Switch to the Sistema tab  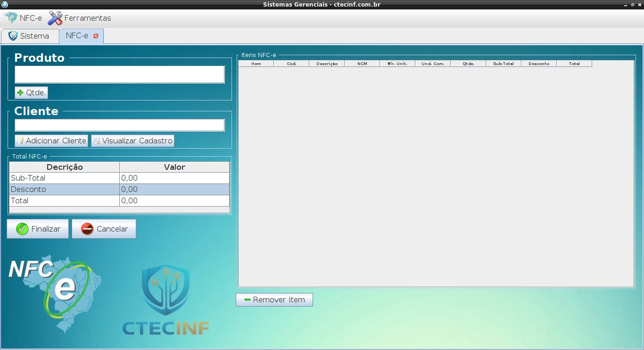coord(29,36)
